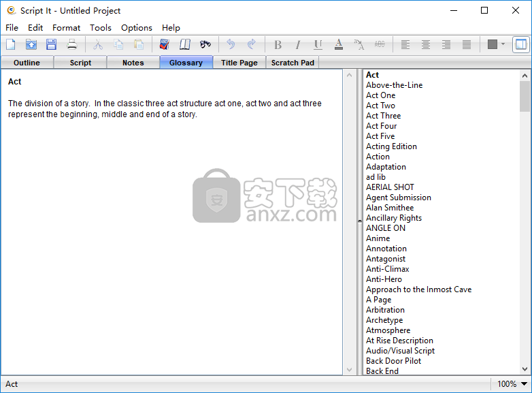Open the color swatch dropdown arrow
The height and width of the screenshot is (393, 532).
(503, 44)
